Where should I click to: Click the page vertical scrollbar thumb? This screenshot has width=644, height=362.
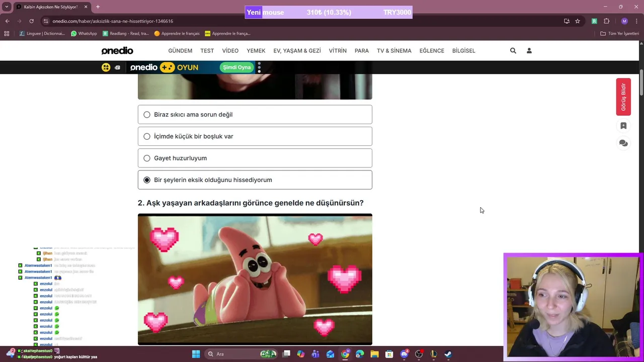tap(641, 82)
